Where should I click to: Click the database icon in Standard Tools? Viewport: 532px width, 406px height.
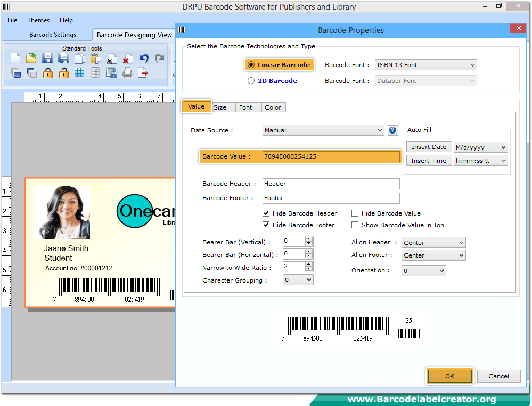(x=95, y=72)
